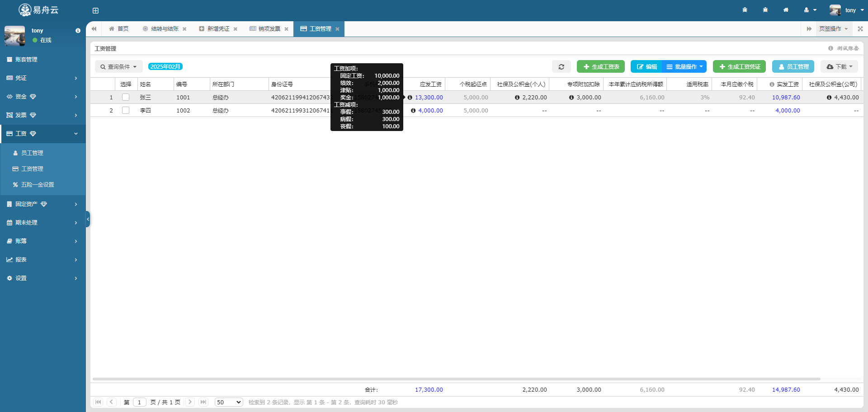The image size is (868, 412).
Task: Check the checkbox for 张三 row
Action: (126, 97)
